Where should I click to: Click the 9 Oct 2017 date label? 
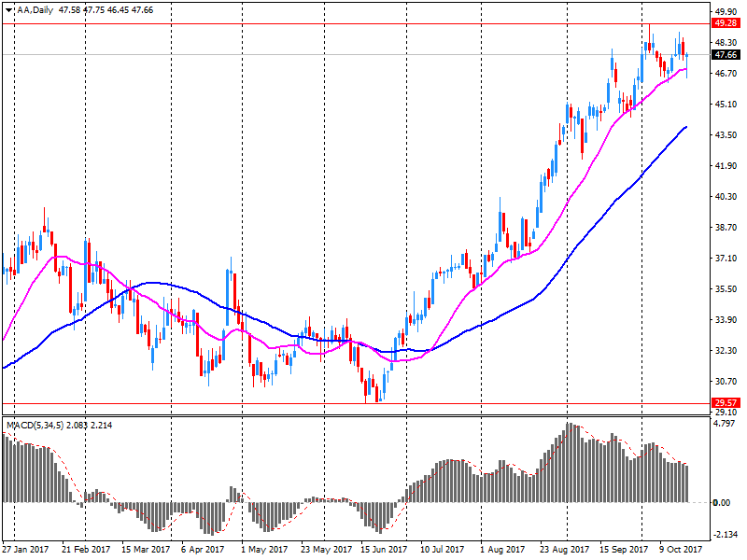pos(681,550)
